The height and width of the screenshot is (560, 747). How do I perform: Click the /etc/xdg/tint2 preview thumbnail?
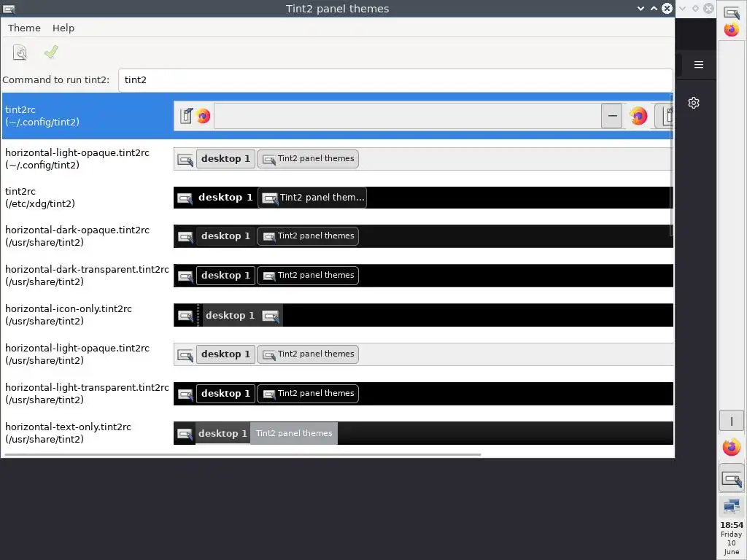coord(423,198)
